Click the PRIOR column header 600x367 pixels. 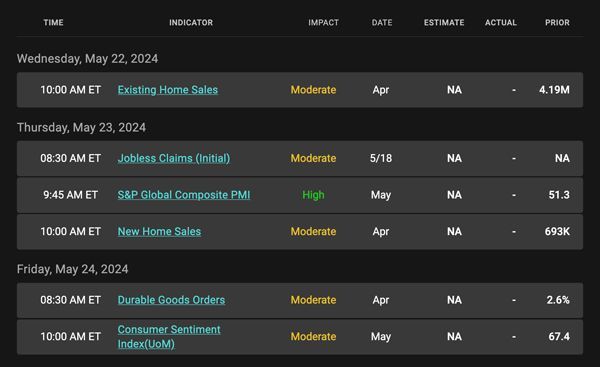[557, 23]
